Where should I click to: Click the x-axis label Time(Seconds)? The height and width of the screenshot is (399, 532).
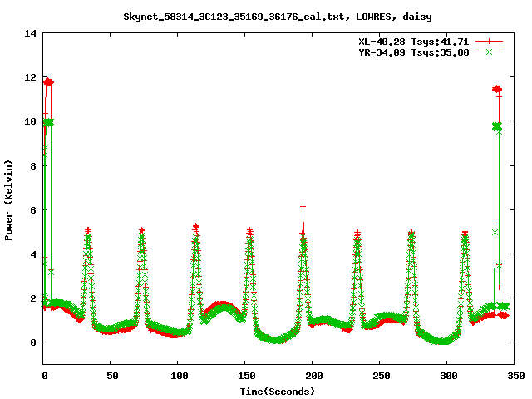tap(278, 392)
